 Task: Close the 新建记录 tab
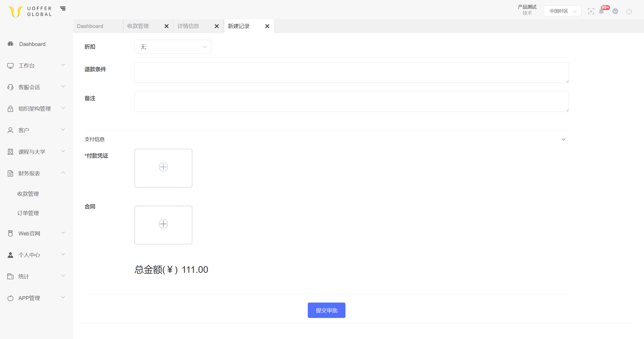267,26
